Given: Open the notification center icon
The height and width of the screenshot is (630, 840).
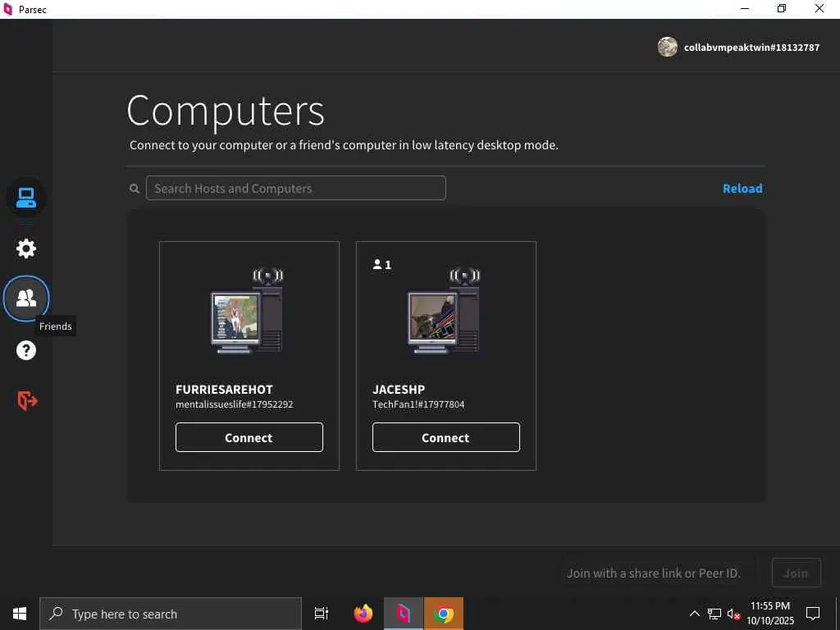Looking at the screenshot, I should tap(813, 614).
